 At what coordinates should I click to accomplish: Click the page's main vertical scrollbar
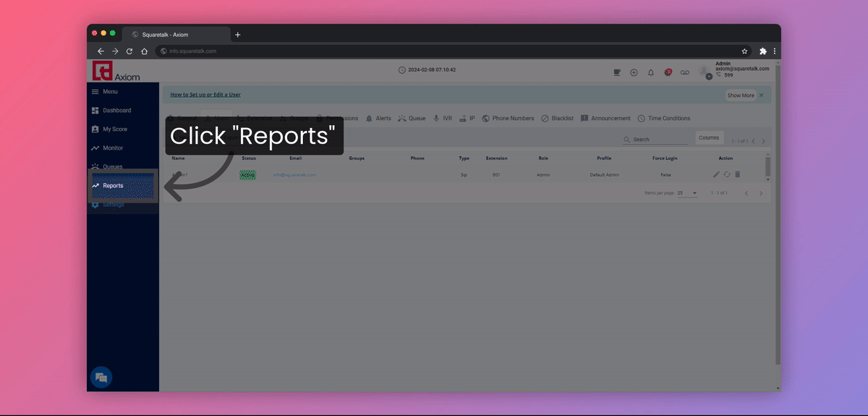[x=778, y=213]
